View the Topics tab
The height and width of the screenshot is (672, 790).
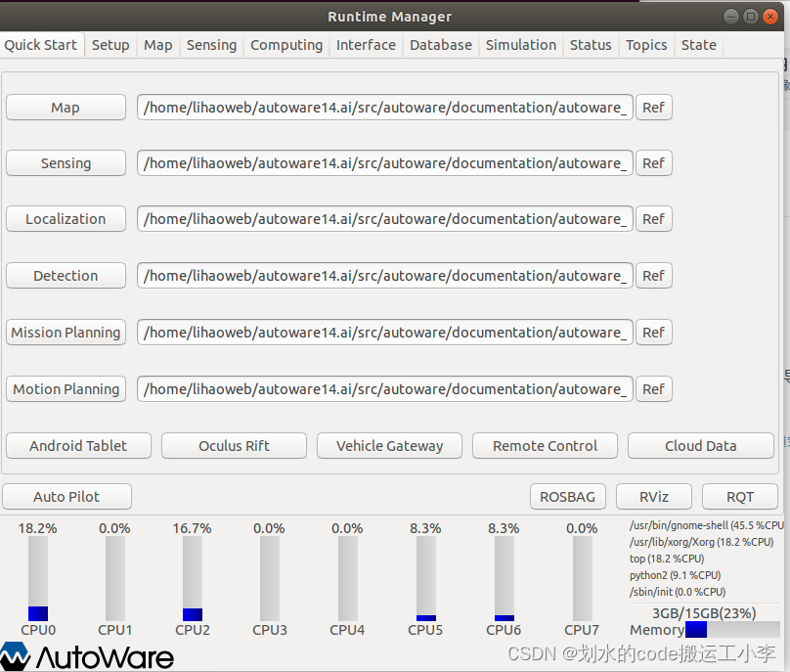[x=646, y=45]
